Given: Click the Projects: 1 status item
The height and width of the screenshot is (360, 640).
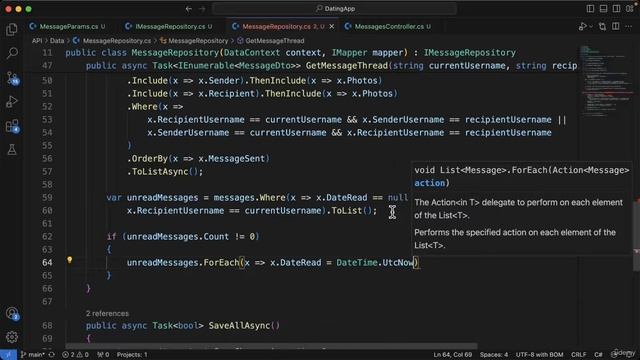Looking at the screenshot, I should coord(132,355).
